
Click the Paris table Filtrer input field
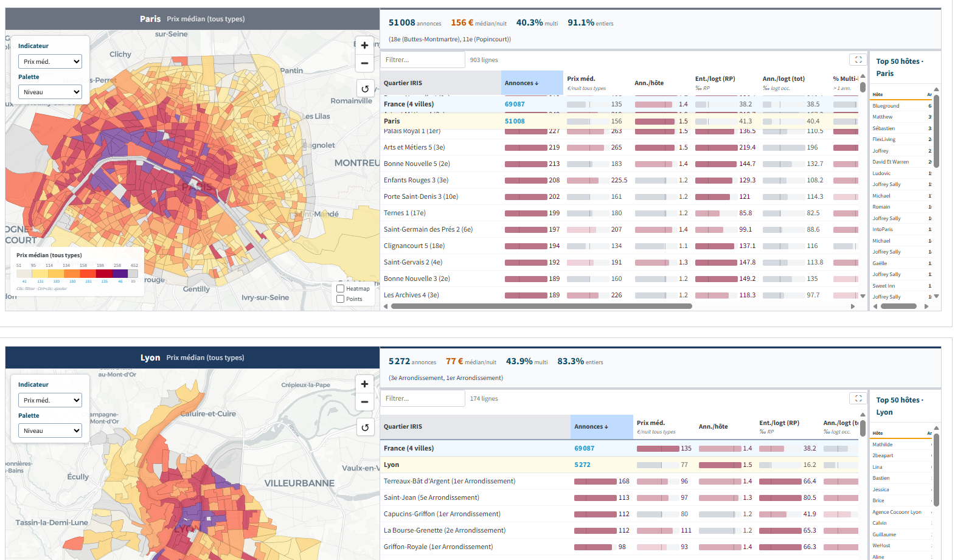click(423, 60)
